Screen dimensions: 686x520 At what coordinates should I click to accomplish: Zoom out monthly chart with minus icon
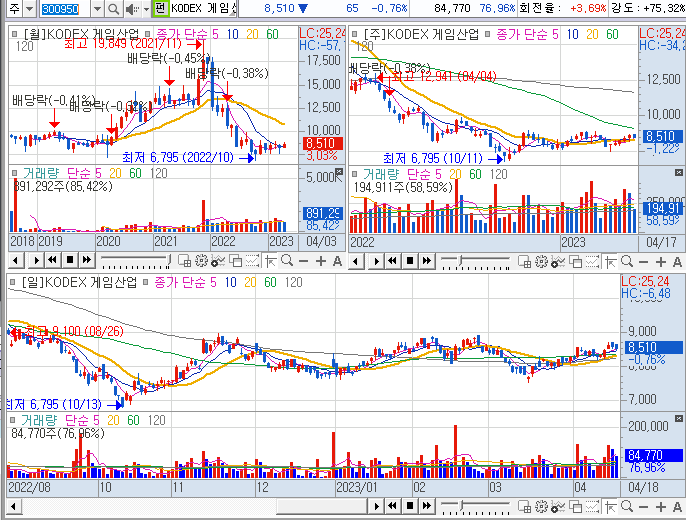pos(303,262)
